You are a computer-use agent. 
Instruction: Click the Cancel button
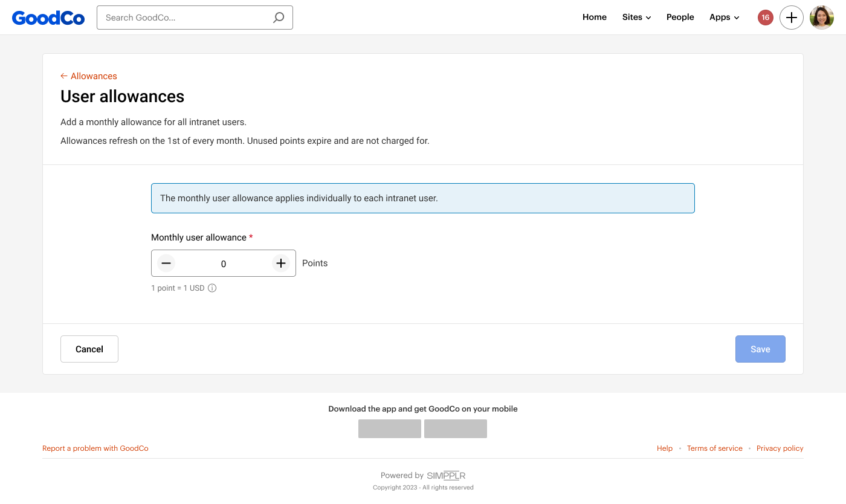pos(89,349)
